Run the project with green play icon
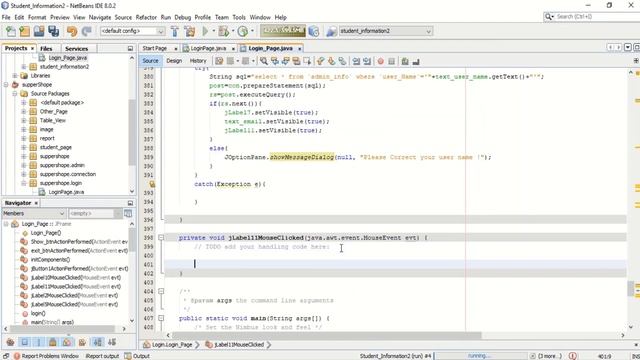640x360 pixels. pyautogui.click(x=205, y=31)
